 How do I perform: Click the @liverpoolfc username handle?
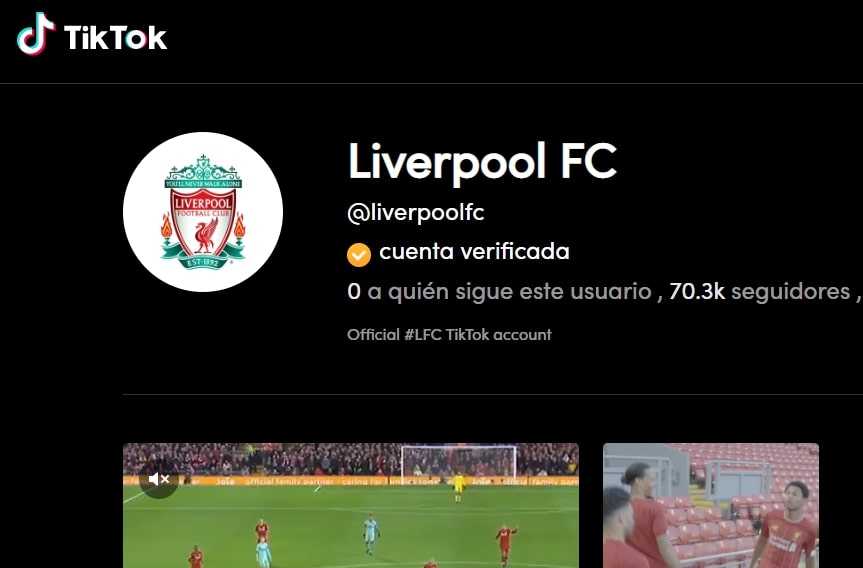(x=416, y=213)
